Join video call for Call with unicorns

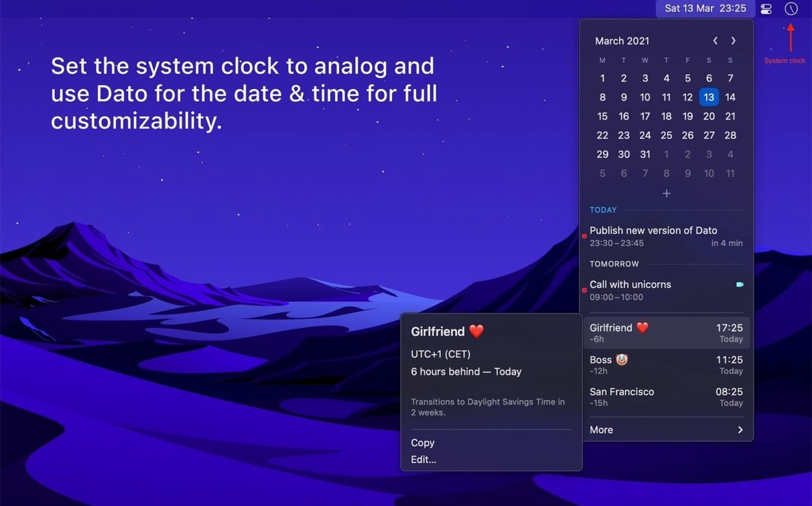[x=740, y=285]
